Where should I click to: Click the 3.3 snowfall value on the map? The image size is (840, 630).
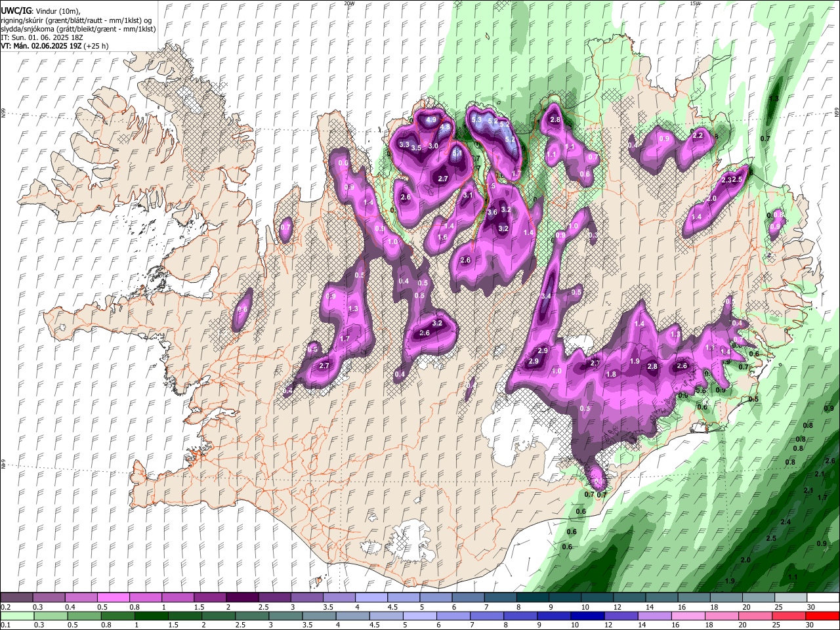(x=404, y=144)
